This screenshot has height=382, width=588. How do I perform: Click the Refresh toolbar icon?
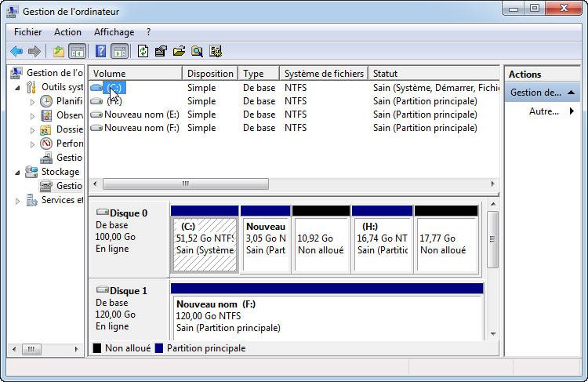point(143,51)
